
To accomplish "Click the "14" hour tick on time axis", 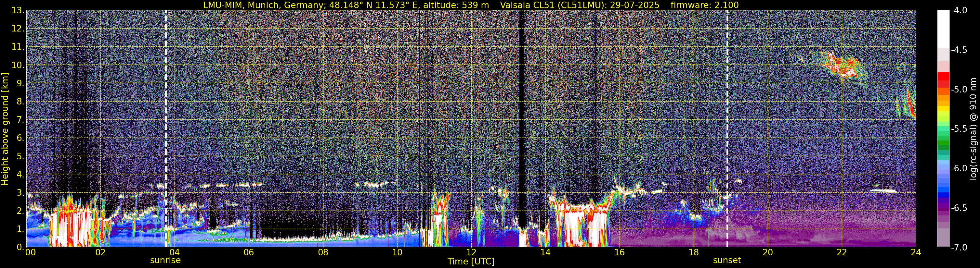I will click(x=545, y=252).
